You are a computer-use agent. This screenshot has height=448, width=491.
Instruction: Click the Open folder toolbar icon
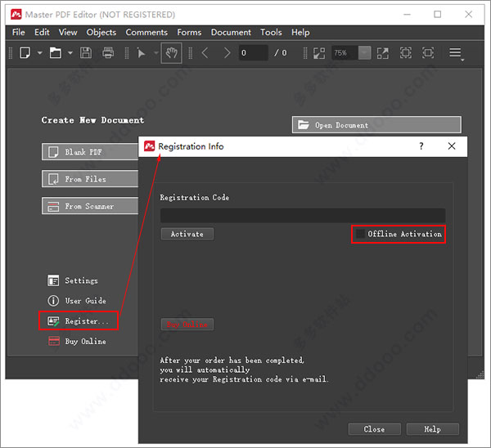pyautogui.click(x=56, y=53)
